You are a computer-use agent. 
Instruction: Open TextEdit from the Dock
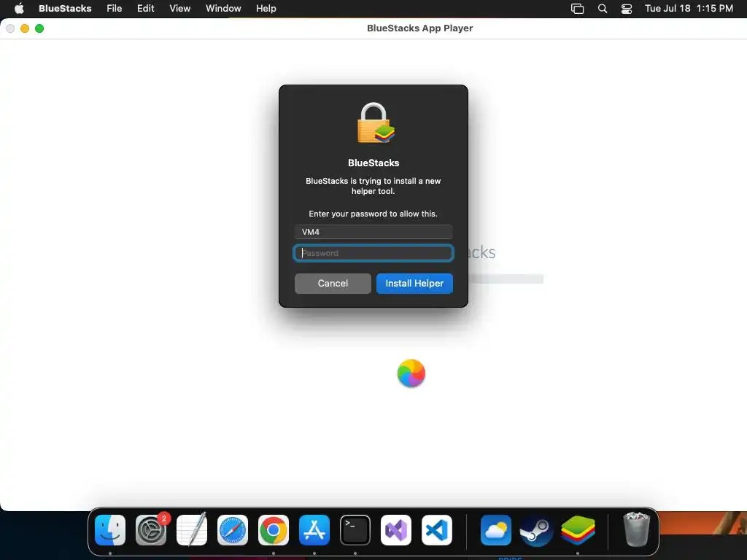coord(192,530)
